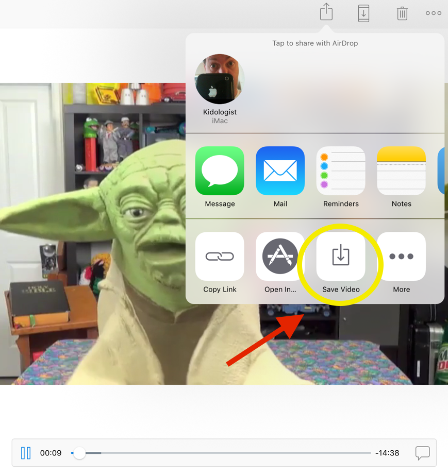Open the three-dots more options menu in toolbar

(434, 13)
